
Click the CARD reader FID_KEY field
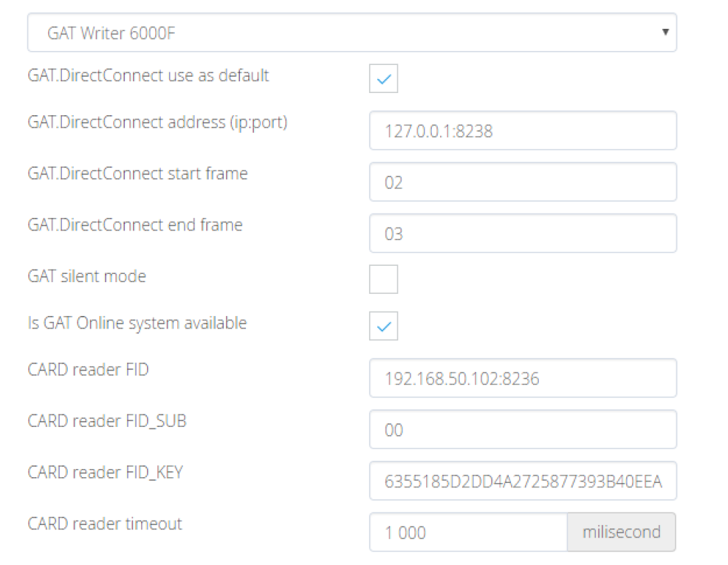(522, 481)
